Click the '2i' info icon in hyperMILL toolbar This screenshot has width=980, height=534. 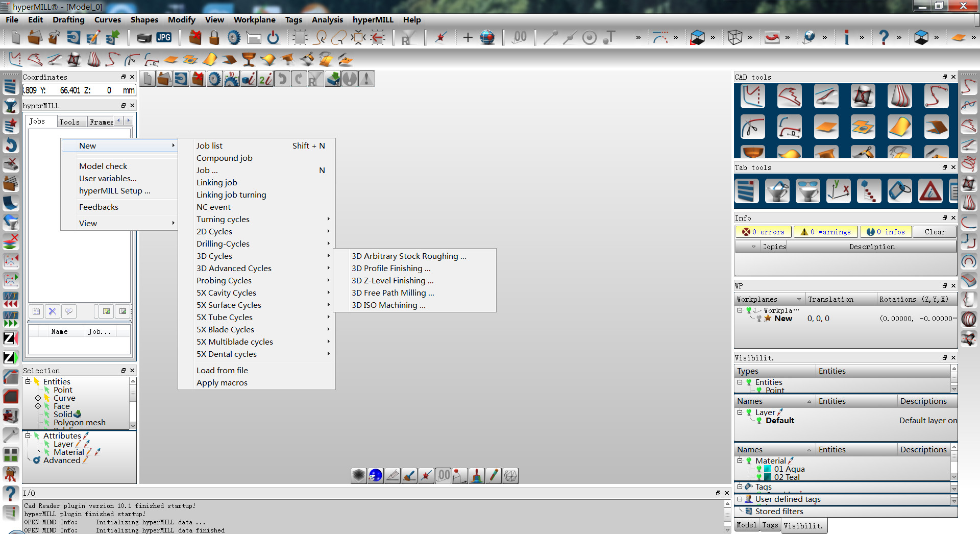[x=265, y=79]
